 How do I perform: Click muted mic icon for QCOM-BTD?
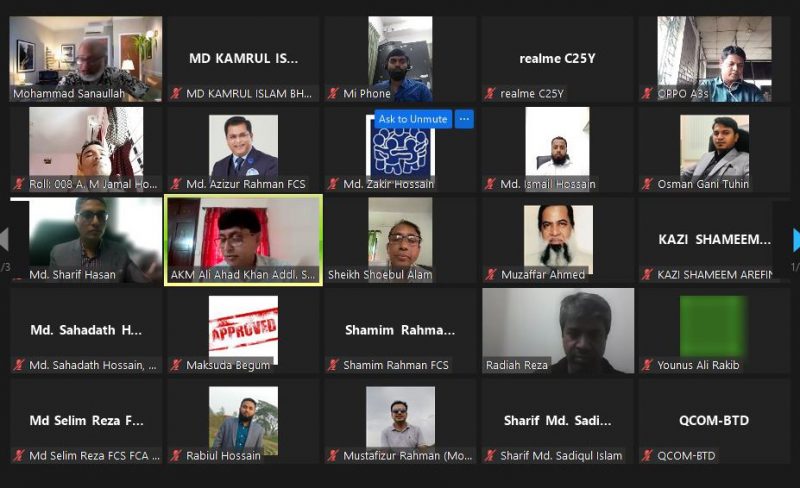tap(648, 455)
